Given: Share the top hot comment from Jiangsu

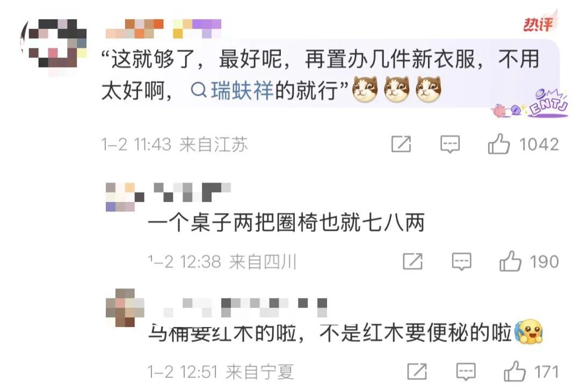Looking at the screenshot, I should 401,144.
